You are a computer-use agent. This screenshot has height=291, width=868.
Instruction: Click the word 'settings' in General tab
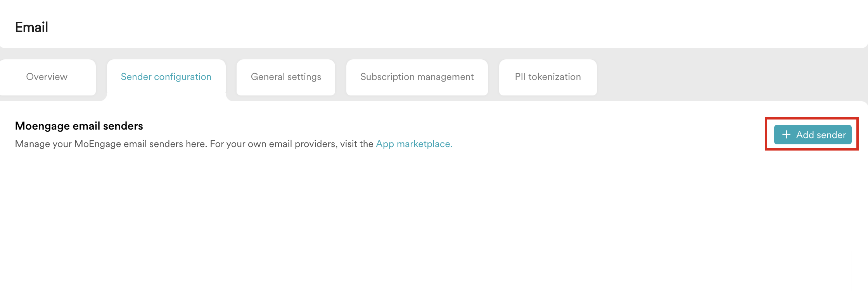coord(304,77)
